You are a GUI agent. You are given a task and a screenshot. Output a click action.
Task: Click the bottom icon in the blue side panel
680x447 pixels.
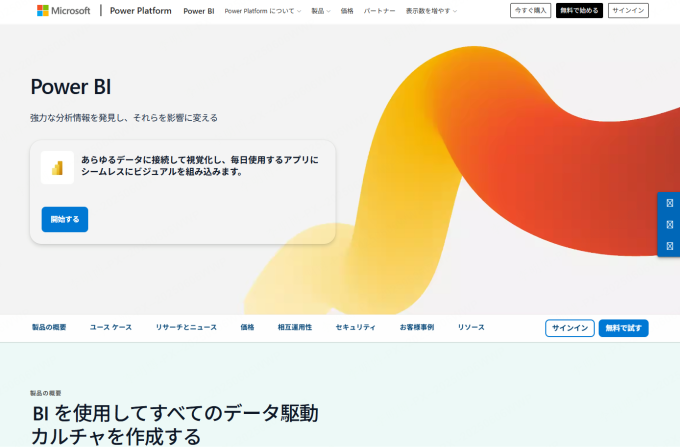(x=670, y=246)
